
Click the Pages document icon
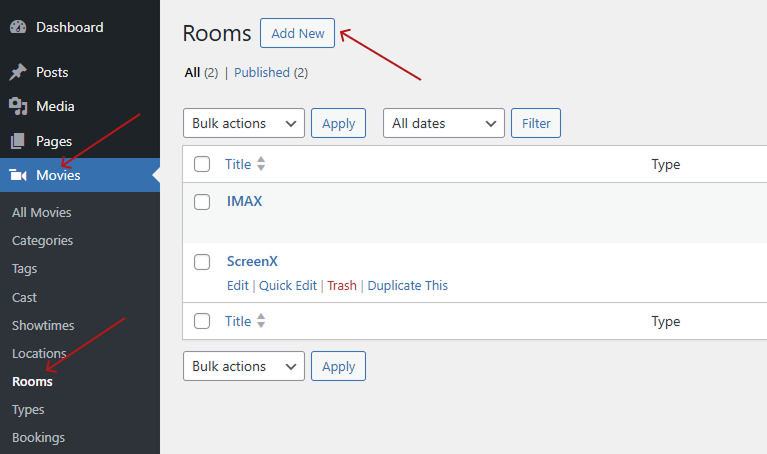(18, 142)
